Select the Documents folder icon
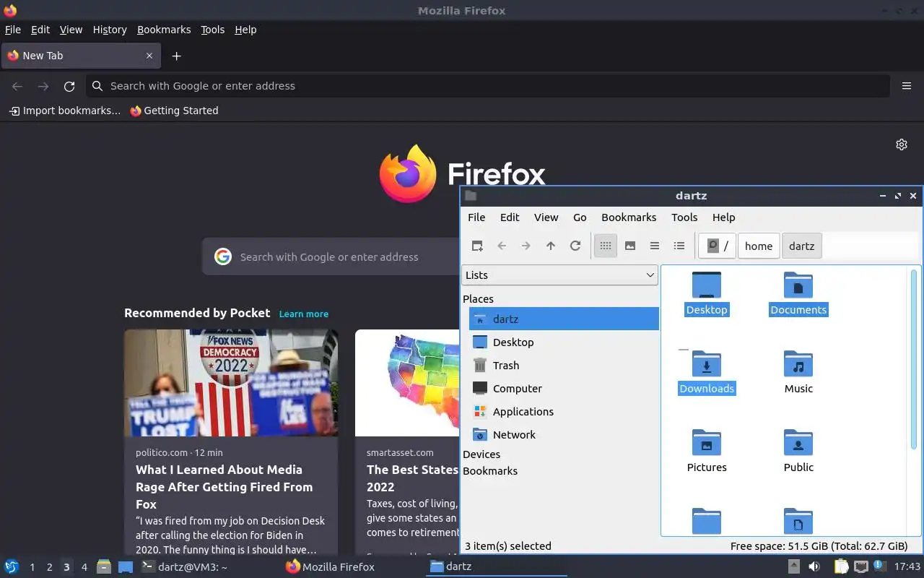Viewport: 924px width, 578px height. coord(798,294)
